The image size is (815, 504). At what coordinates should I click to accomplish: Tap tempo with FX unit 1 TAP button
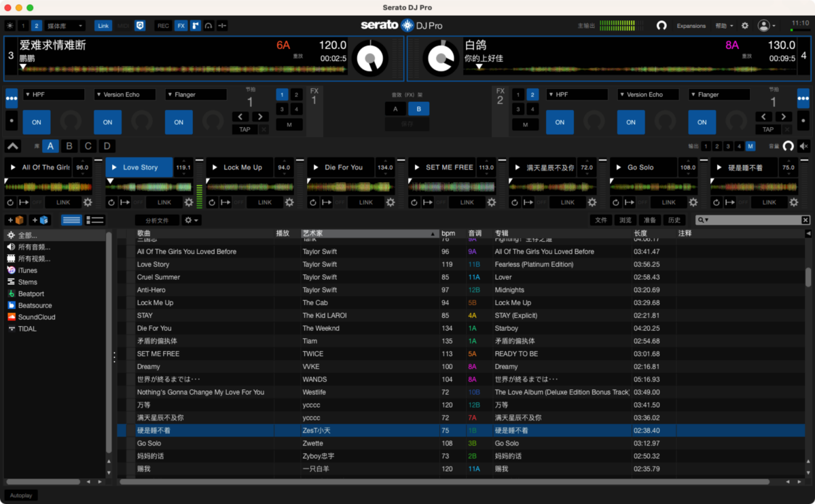245,129
